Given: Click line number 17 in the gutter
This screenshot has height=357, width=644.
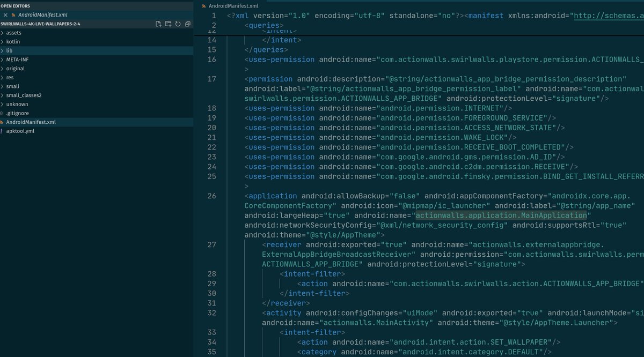Looking at the screenshot, I should pos(211,79).
